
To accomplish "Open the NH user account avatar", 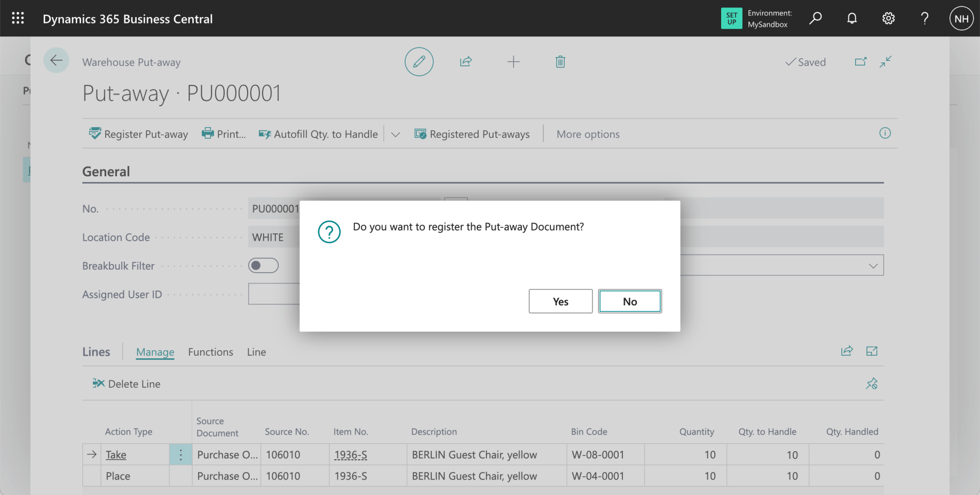I will click(961, 18).
